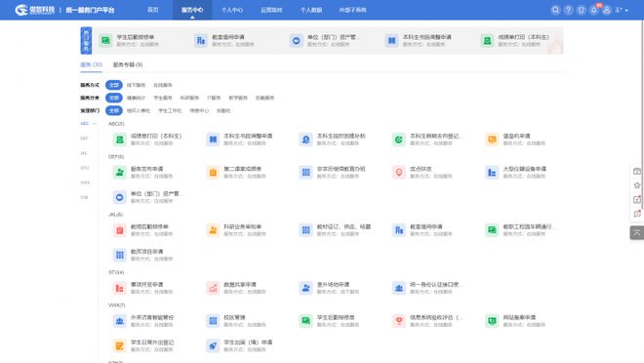The width and height of the screenshot is (644, 363).
Task: Click the 服务发布申请 green person icon
Action: 119,172
